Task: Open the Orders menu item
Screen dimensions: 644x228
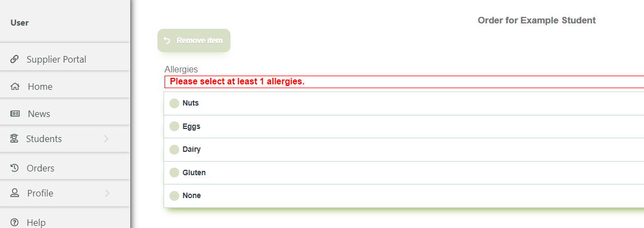Action: (x=40, y=168)
